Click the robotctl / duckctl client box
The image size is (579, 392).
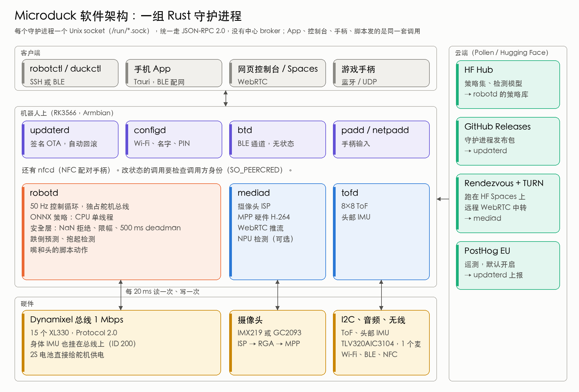[x=70, y=73]
